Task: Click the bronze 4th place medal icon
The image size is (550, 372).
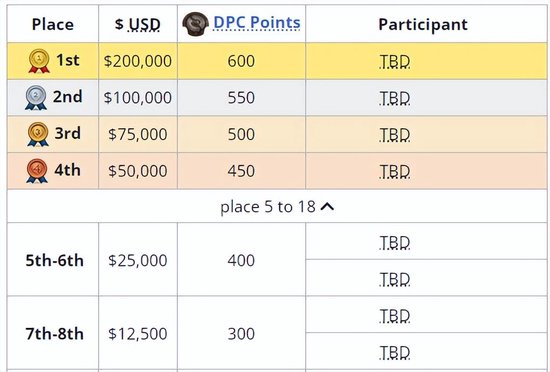Action: pos(37,171)
